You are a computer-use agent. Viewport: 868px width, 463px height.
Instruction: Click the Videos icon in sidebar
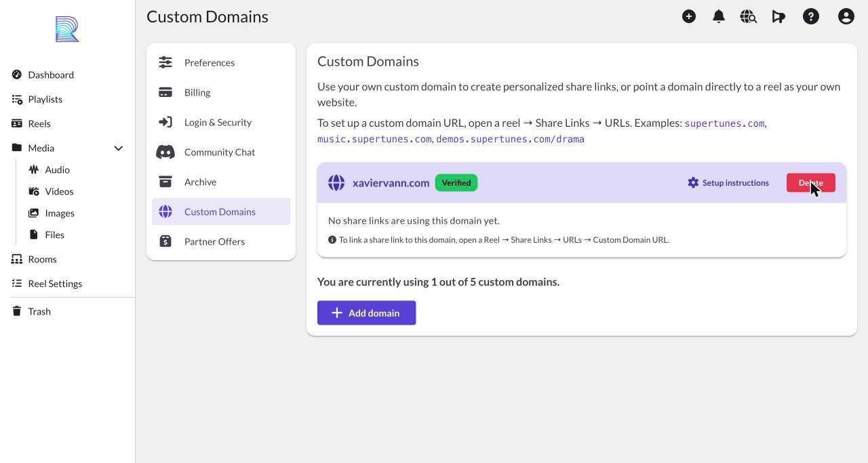pos(34,191)
